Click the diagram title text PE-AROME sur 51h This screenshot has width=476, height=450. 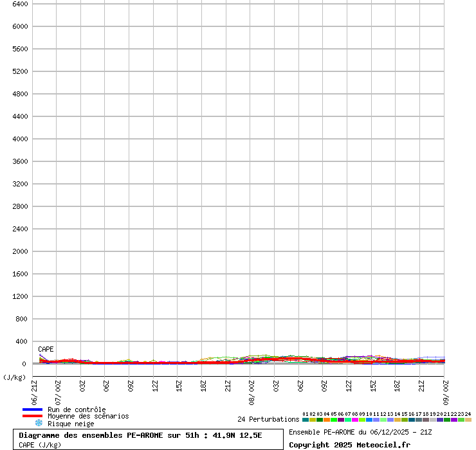tap(140, 435)
